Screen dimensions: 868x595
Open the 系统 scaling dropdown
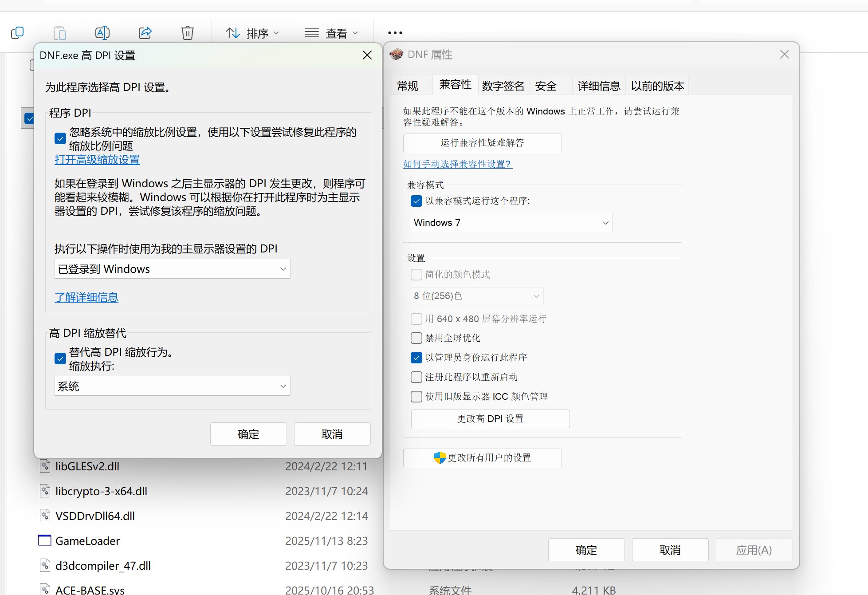pyautogui.click(x=172, y=386)
